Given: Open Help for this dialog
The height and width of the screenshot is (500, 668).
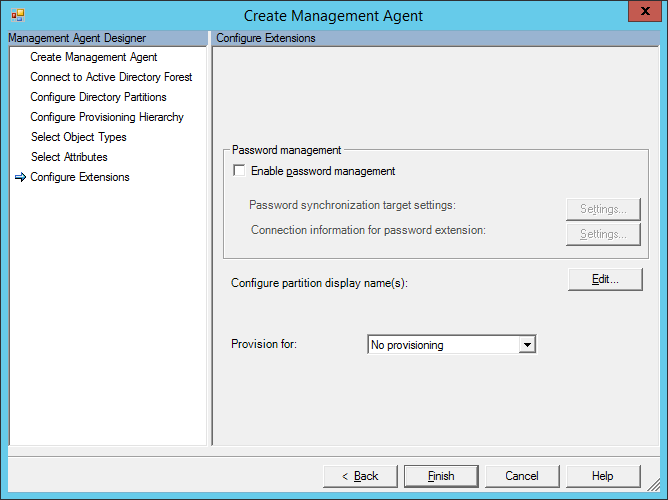Looking at the screenshot, I should (603, 476).
